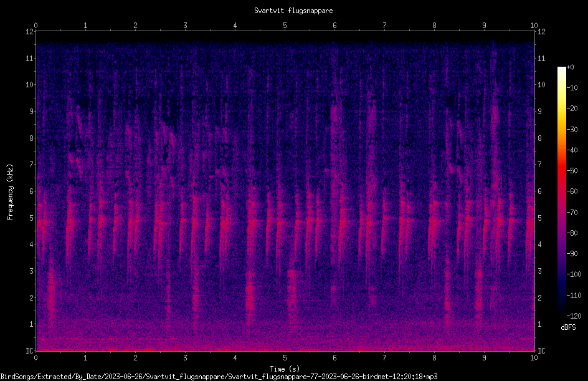This screenshot has height=381, width=588.
Task: Click the 'dBFS' label under the color scale
Action: [x=568, y=327]
